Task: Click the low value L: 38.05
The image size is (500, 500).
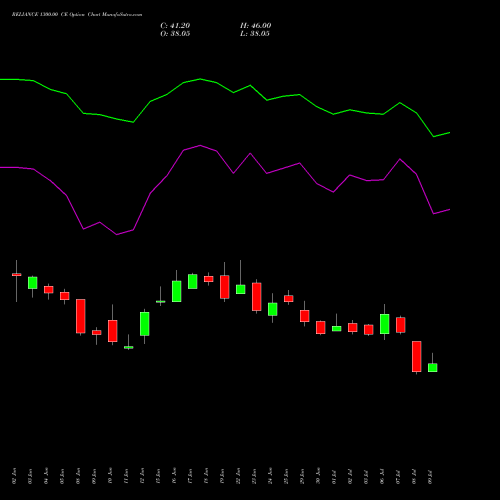Action: point(255,34)
